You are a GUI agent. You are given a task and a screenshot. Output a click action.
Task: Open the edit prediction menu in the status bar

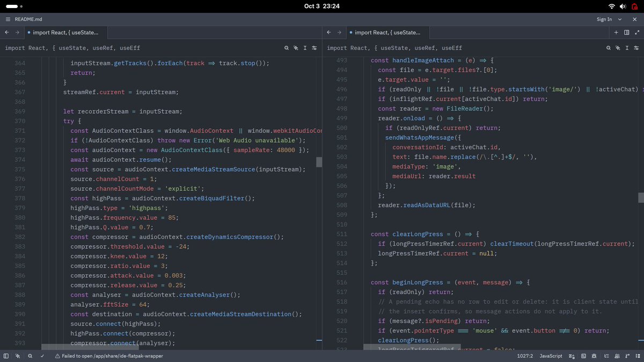tap(572, 356)
